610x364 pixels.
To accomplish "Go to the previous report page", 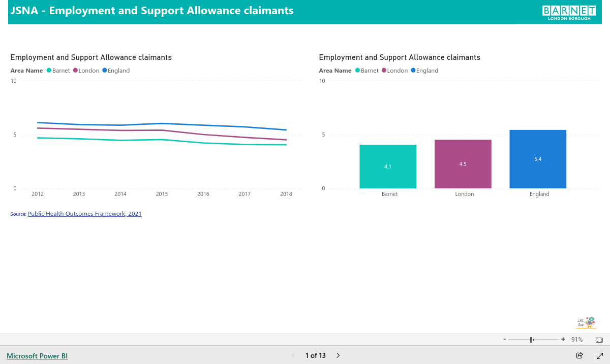I will point(293,355).
